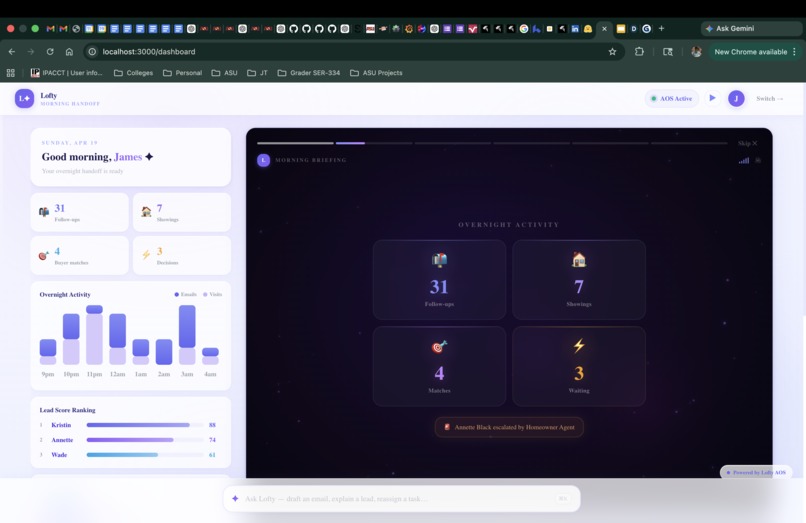Expand the Grader SER-334 bookmark folder
The width and height of the screenshot is (806, 523).
coord(308,73)
